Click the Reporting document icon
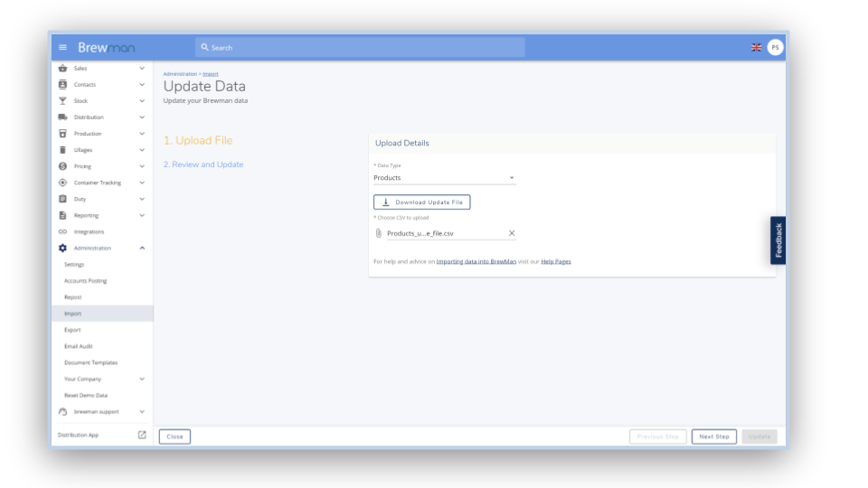Image resolution: width=868 pixels, height=488 pixels. [x=62, y=215]
